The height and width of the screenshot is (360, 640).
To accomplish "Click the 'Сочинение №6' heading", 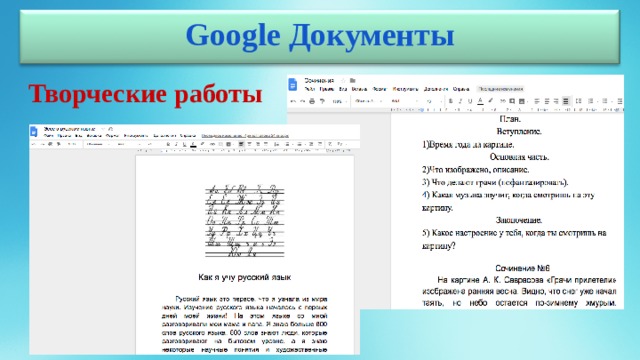I will (x=522, y=268).
